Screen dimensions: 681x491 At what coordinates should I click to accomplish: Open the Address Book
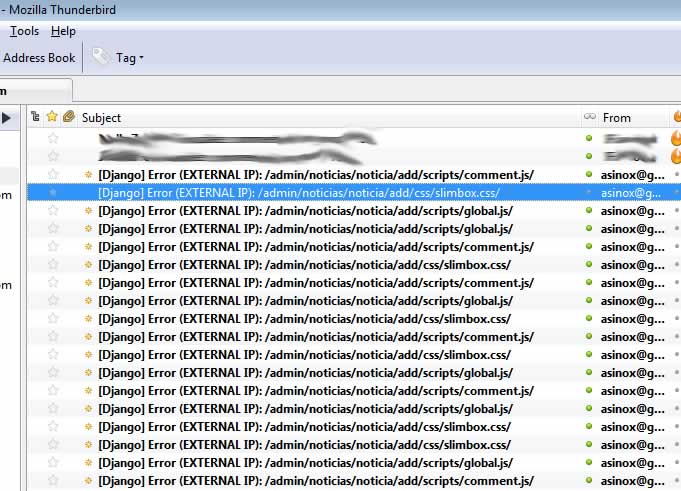[39, 58]
